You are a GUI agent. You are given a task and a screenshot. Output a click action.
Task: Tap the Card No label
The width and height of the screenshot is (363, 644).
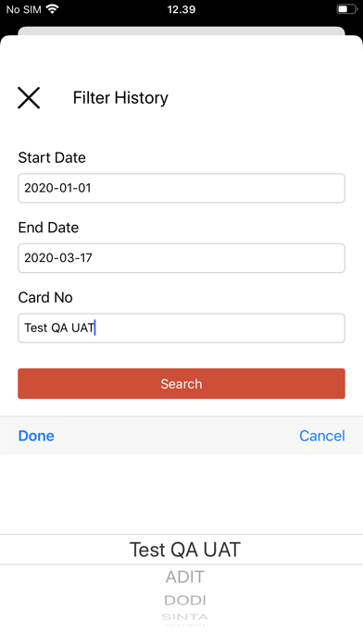pyautogui.click(x=45, y=297)
